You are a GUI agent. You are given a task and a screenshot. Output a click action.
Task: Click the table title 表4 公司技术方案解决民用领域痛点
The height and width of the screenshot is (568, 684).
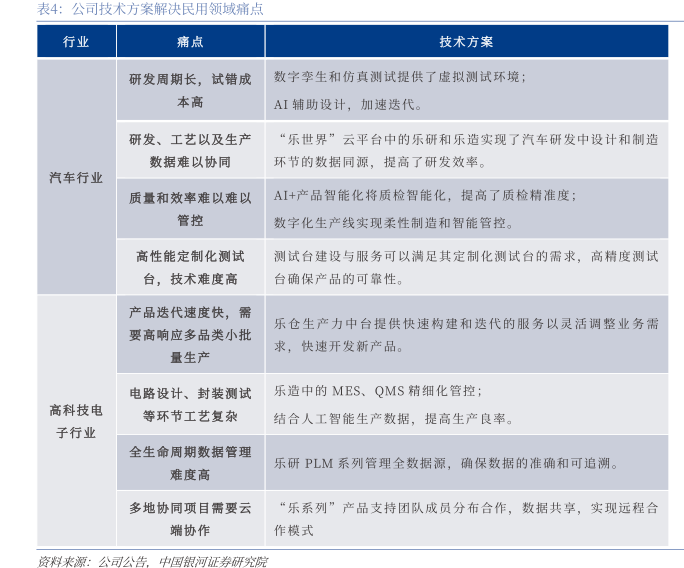coord(151,10)
